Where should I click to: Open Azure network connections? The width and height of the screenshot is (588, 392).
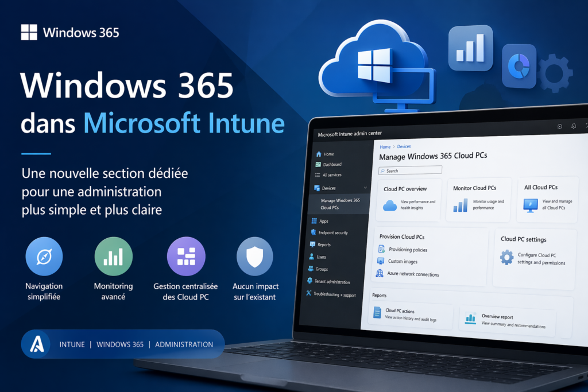pyautogui.click(x=413, y=274)
